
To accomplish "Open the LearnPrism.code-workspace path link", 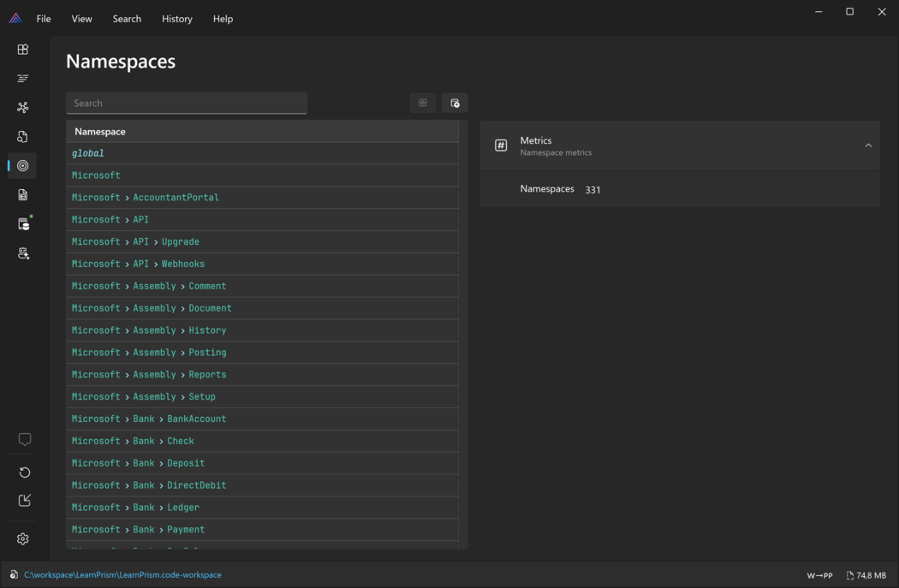I will 122,575.
